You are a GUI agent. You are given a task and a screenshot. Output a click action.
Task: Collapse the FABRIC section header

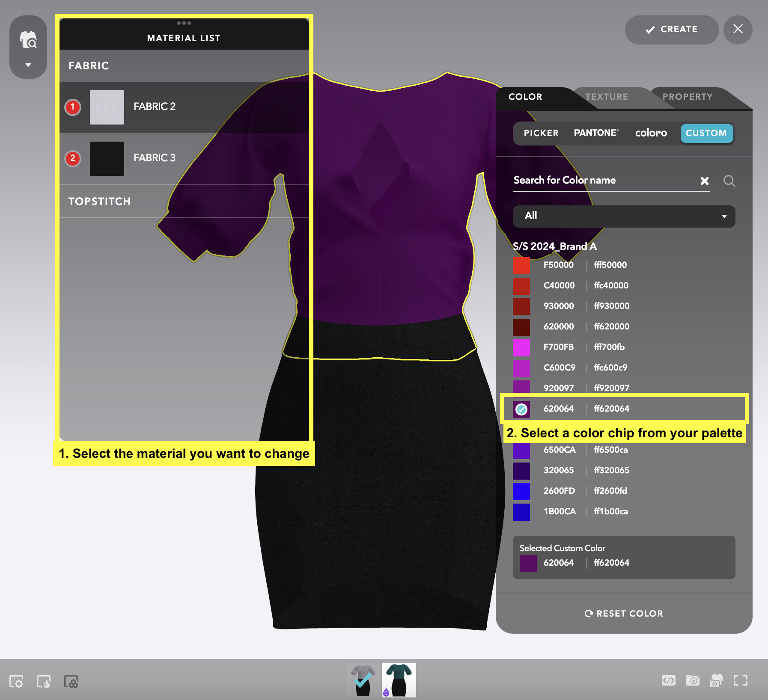click(x=184, y=65)
